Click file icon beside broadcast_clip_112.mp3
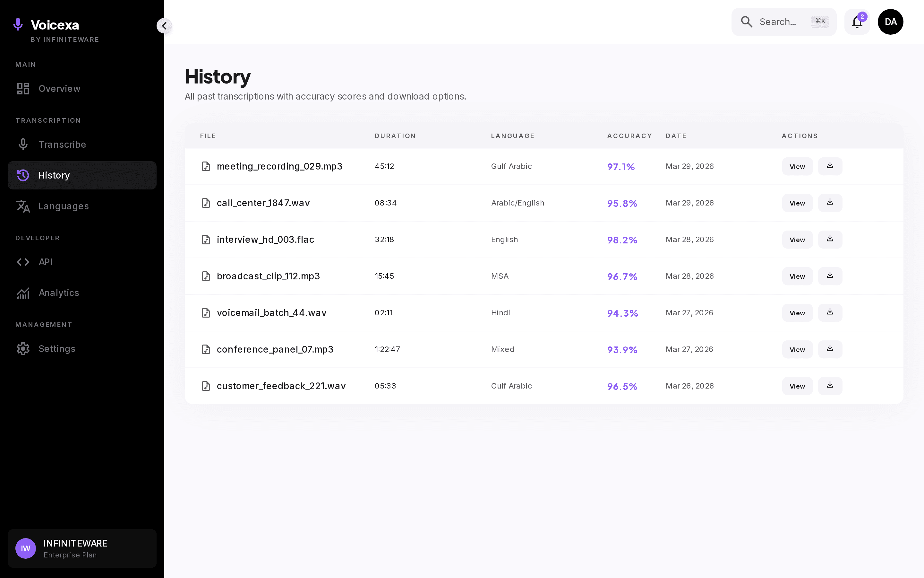The height and width of the screenshot is (578, 924). click(206, 276)
